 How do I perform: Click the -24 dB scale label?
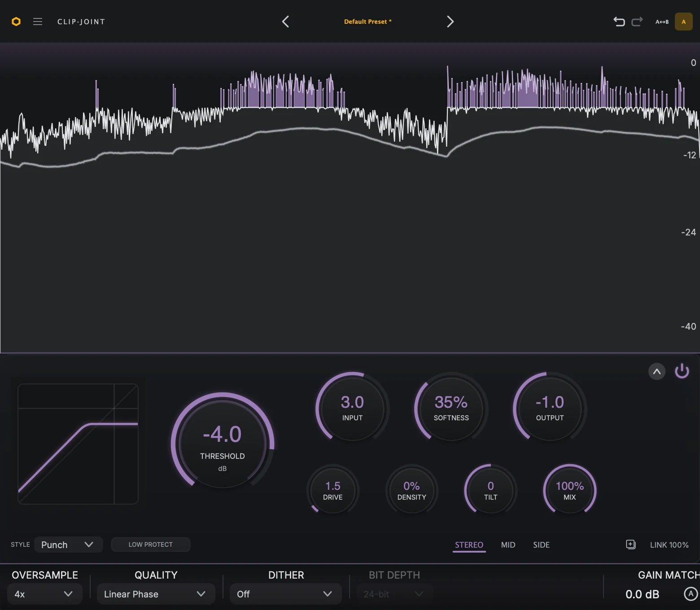[x=689, y=232]
